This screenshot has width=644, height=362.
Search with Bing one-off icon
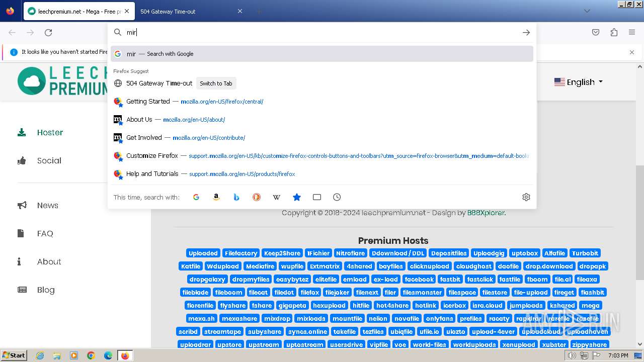point(236,197)
